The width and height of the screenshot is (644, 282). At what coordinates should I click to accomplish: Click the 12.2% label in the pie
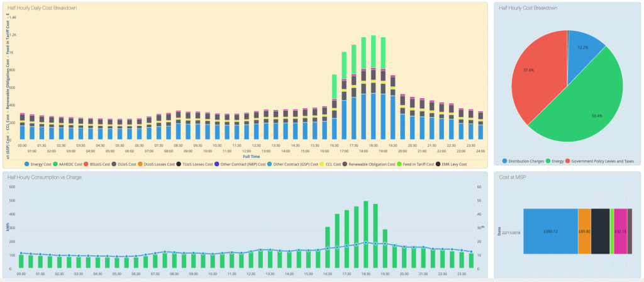(x=583, y=47)
